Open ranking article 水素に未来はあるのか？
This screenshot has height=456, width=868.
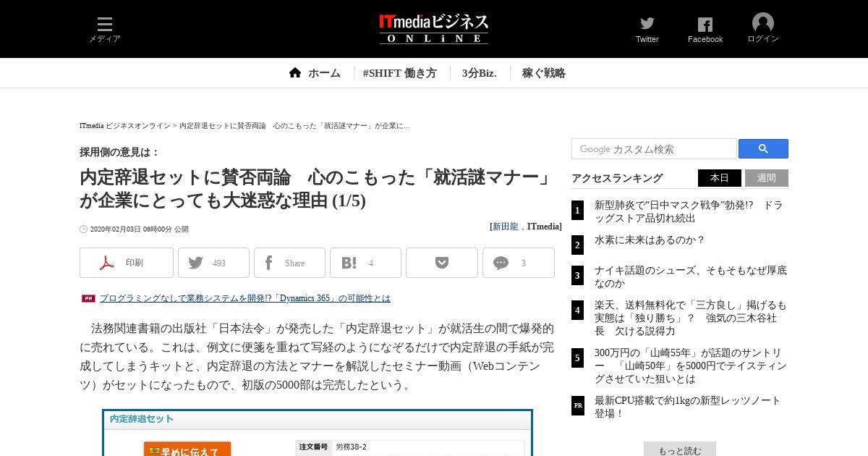click(x=650, y=240)
